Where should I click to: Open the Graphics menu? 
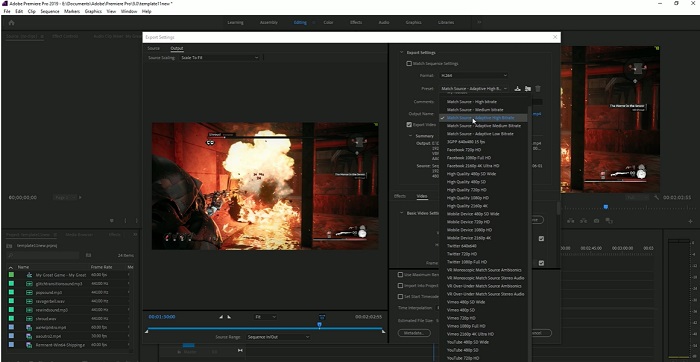[x=93, y=11]
